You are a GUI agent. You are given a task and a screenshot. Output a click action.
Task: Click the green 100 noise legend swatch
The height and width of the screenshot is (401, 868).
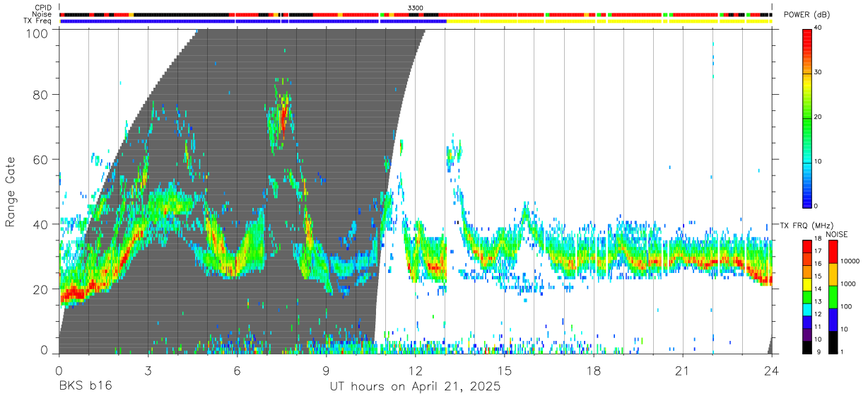tap(832, 297)
